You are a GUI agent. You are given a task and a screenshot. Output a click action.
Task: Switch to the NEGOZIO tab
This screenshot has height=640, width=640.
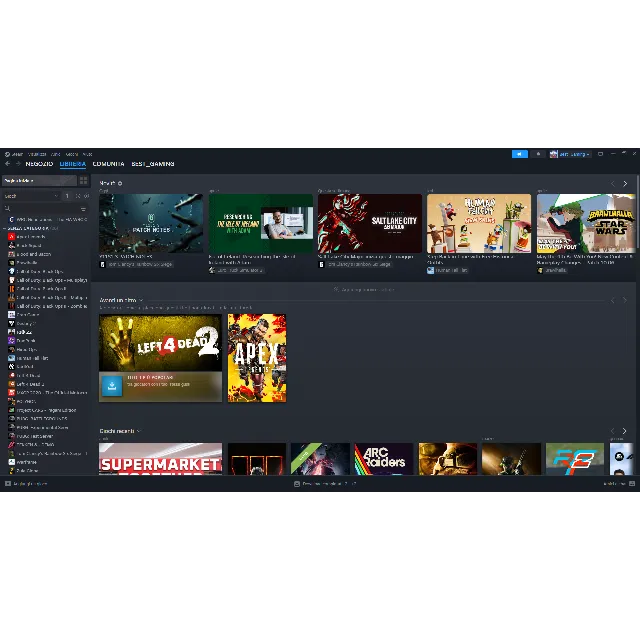39,164
